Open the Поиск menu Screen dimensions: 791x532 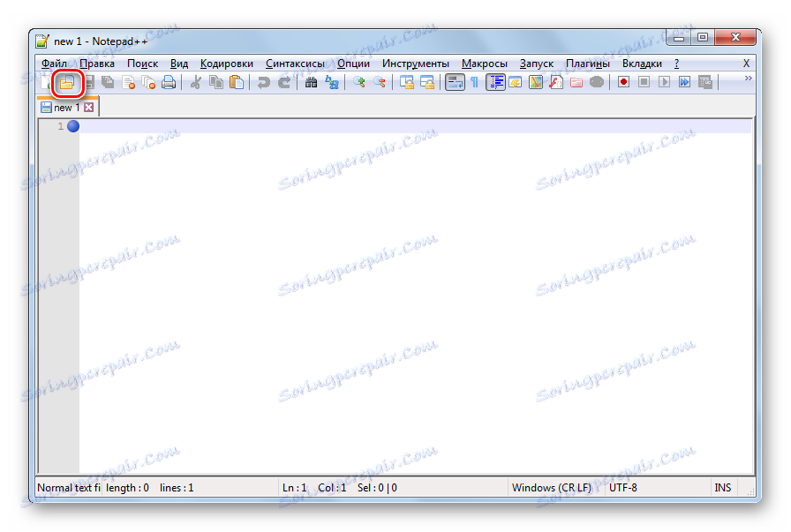coord(142,64)
